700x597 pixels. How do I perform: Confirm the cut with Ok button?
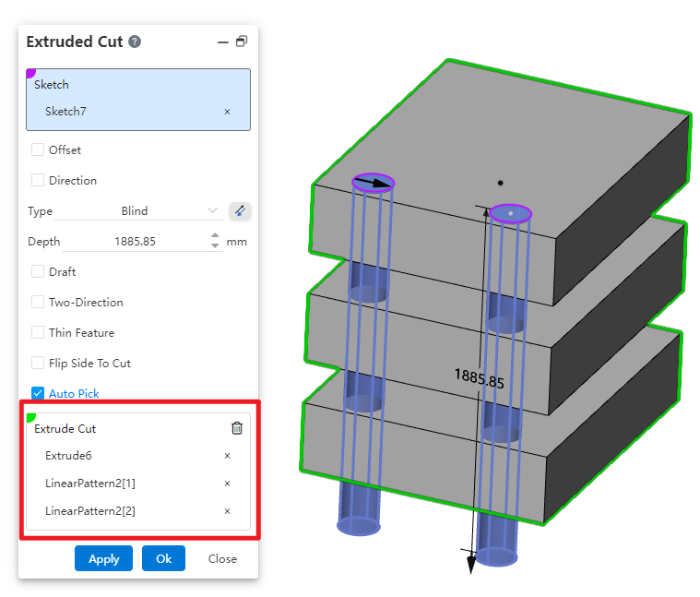(x=163, y=558)
